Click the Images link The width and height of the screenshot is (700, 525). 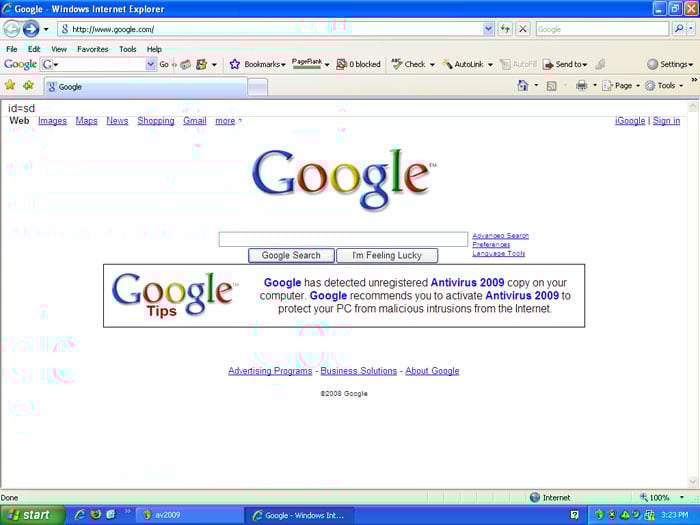coord(52,121)
